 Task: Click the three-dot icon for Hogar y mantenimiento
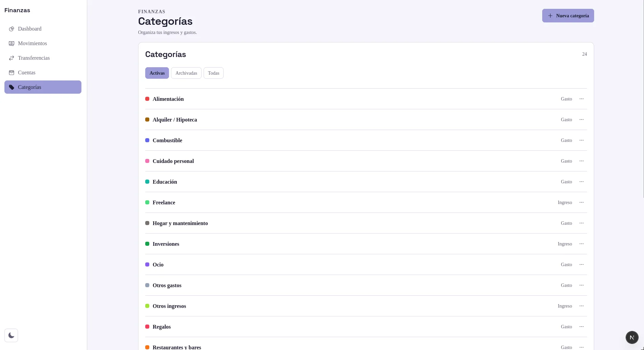click(x=582, y=223)
